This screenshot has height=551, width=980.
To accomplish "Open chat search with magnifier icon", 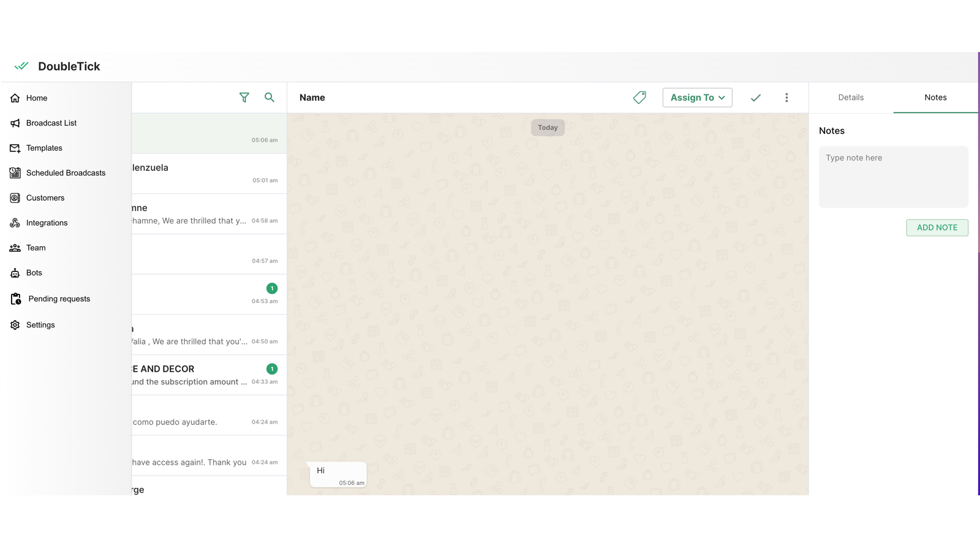I will [x=269, y=97].
